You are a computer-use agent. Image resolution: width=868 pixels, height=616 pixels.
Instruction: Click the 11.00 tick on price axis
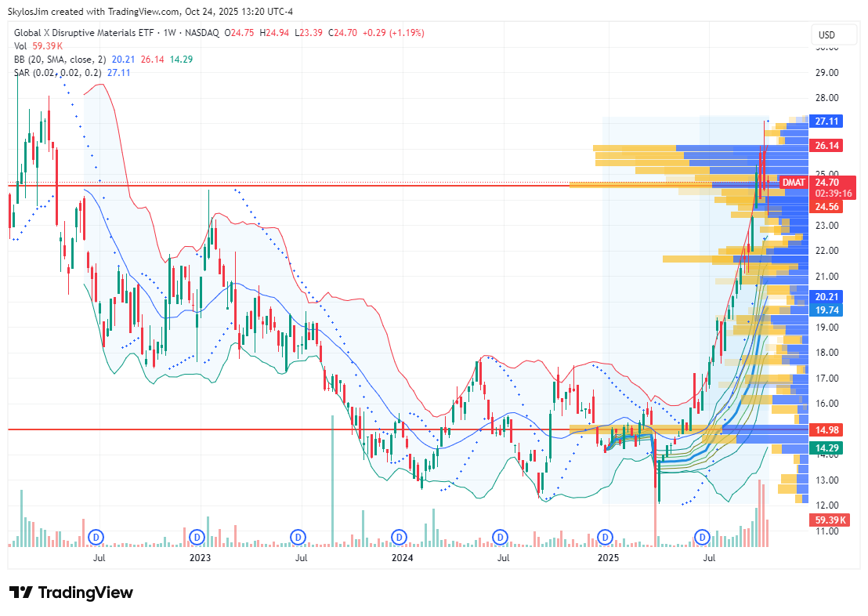coord(826,531)
